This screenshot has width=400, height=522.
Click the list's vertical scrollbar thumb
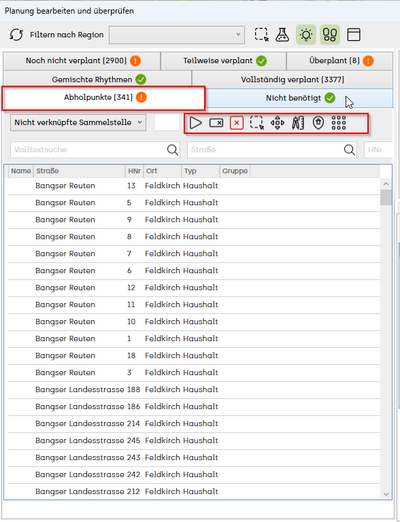pos(386,197)
